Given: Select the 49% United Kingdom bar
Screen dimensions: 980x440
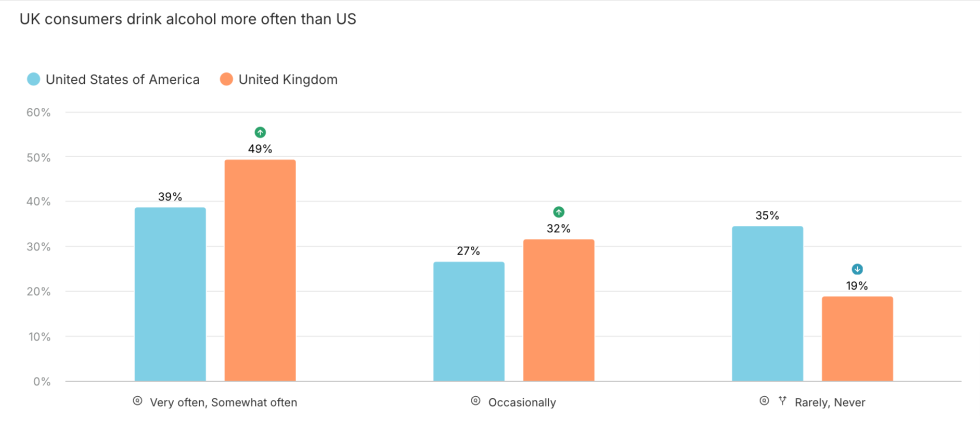Looking at the screenshot, I should click(260, 270).
